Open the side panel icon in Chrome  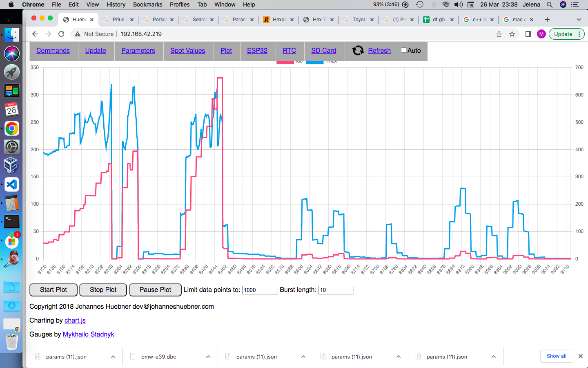(528, 34)
